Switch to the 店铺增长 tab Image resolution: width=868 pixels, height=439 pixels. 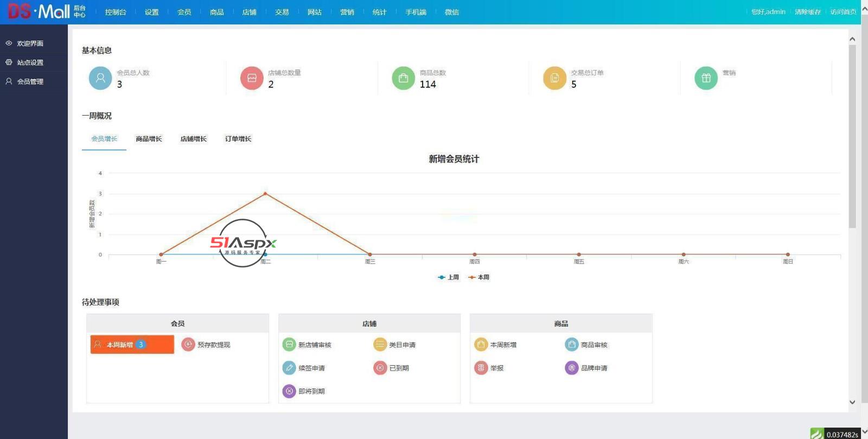pyautogui.click(x=194, y=139)
